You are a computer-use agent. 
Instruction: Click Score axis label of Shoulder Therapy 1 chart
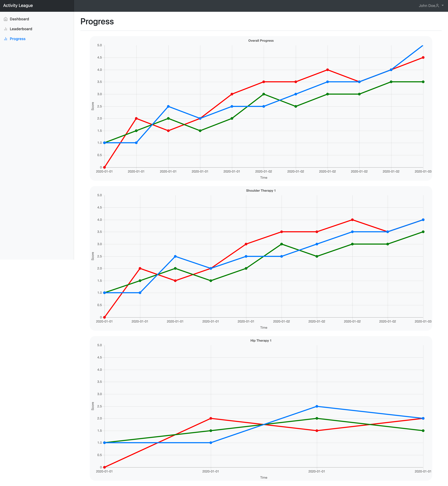(x=93, y=256)
